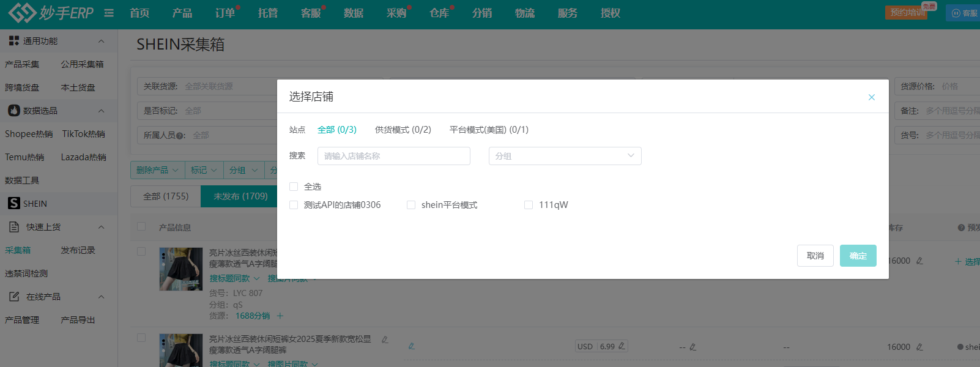Image resolution: width=980 pixels, height=367 pixels.
Task: Open the 分组 dropdown in dialog
Action: [x=565, y=156]
